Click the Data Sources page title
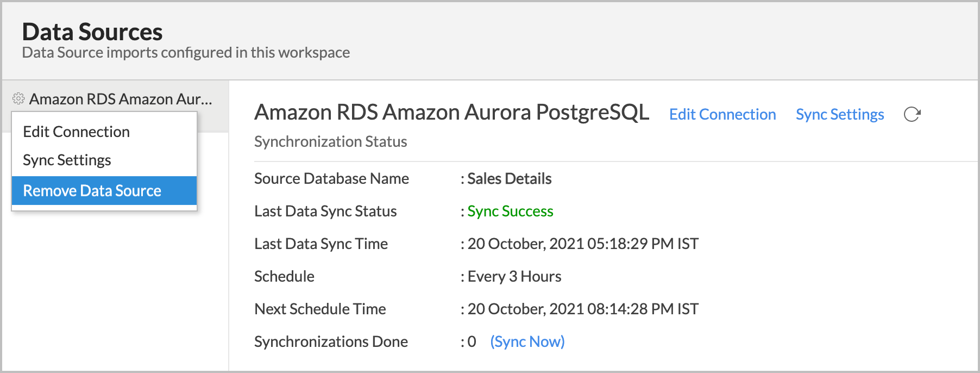The image size is (980, 373). click(x=92, y=32)
